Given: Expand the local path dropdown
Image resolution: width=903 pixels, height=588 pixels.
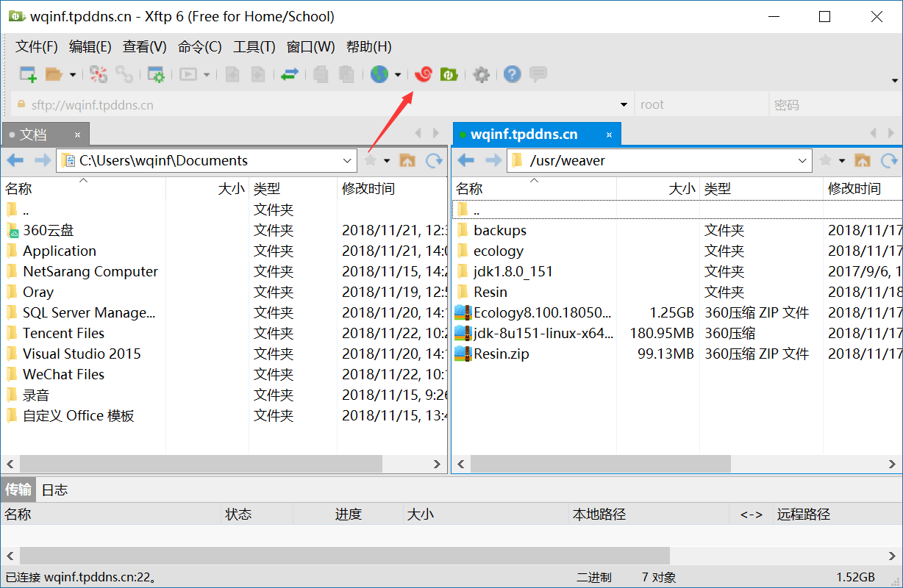Looking at the screenshot, I should 348,160.
